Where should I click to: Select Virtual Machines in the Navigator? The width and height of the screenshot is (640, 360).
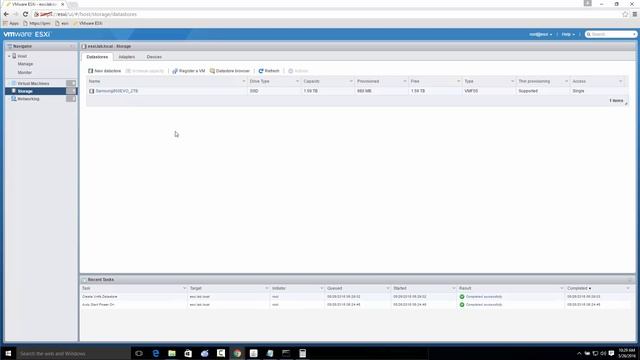(33, 83)
